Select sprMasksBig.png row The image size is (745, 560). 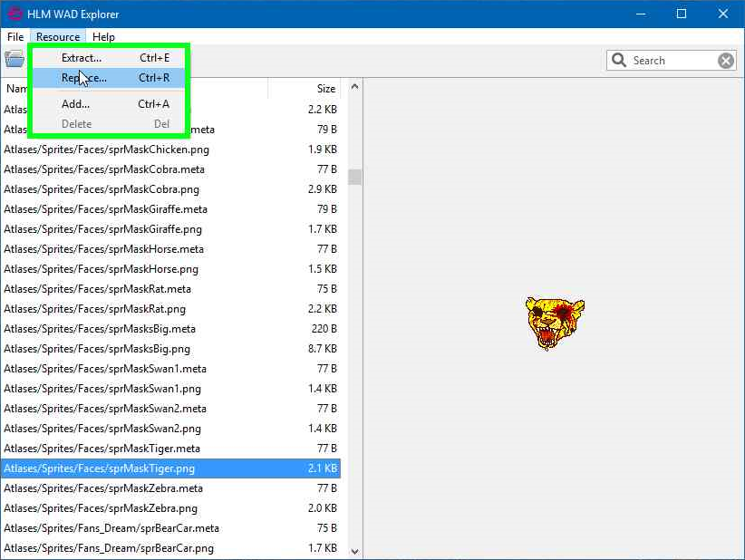coord(170,349)
